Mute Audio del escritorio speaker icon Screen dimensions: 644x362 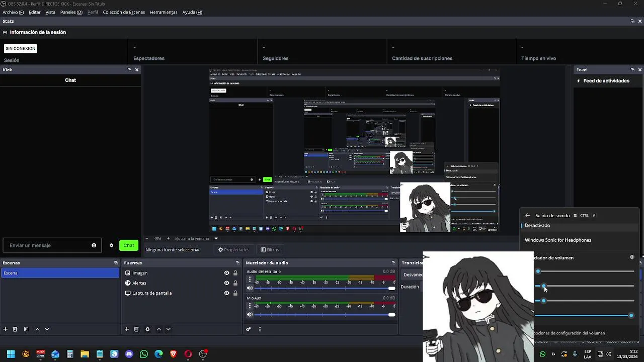point(250,288)
